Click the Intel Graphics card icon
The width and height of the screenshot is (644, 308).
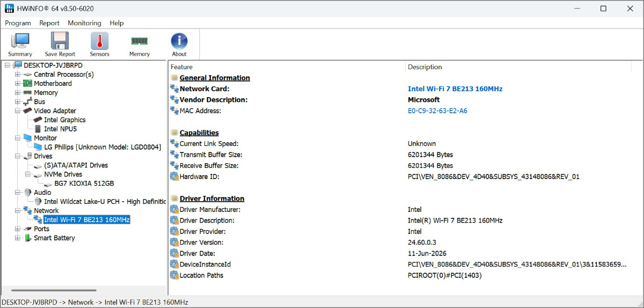(38, 120)
